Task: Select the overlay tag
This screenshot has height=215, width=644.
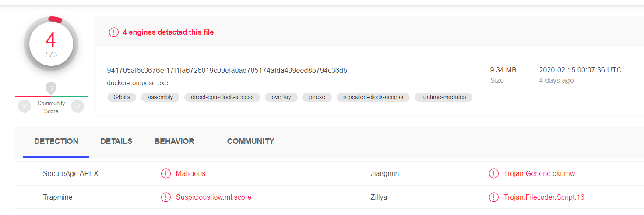Action: click(x=281, y=97)
